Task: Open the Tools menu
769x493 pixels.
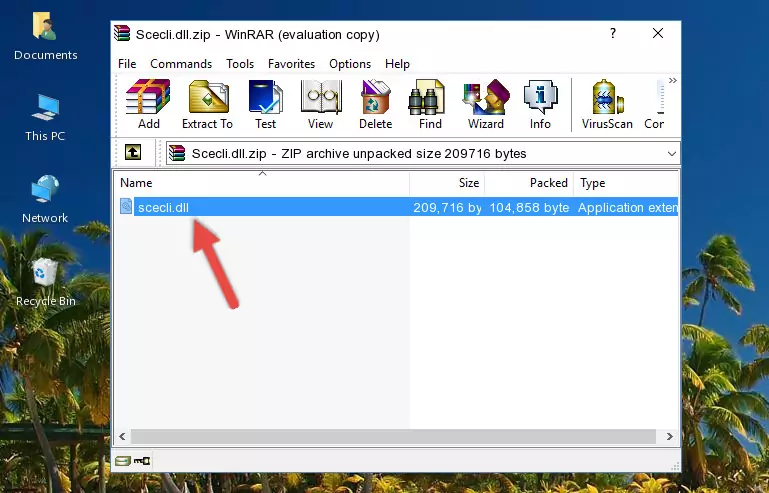Action: 240,64
